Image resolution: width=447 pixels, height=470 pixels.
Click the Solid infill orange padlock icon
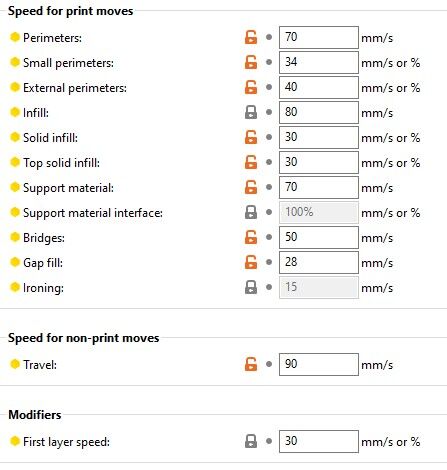click(x=251, y=137)
